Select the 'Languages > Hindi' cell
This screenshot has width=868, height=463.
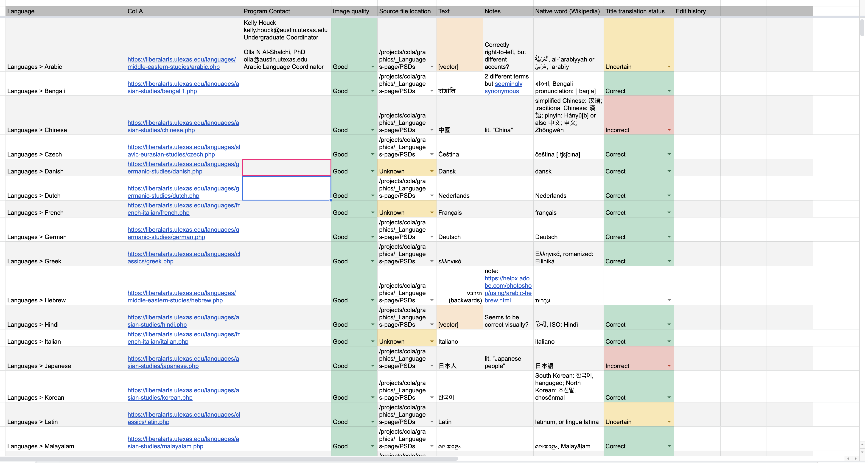point(66,317)
